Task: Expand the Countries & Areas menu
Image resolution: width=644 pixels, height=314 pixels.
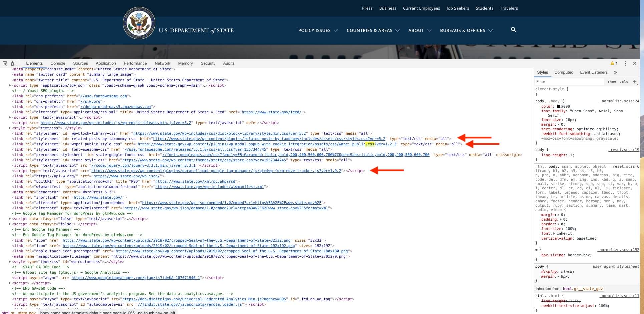Action: coord(373,30)
